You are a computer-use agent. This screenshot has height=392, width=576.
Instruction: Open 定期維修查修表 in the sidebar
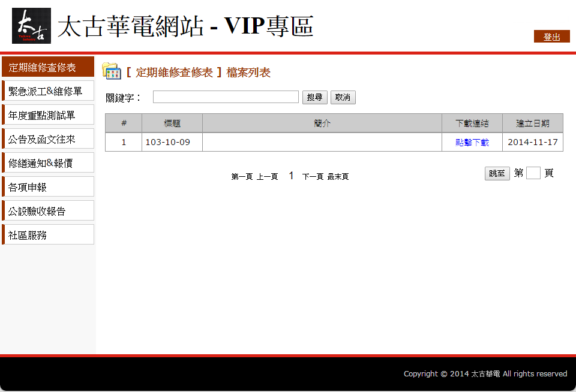[48, 67]
